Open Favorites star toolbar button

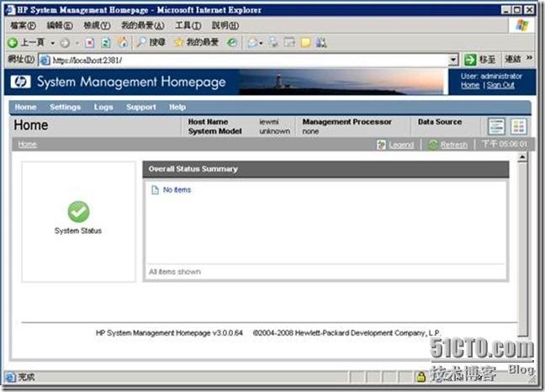click(179, 42)
